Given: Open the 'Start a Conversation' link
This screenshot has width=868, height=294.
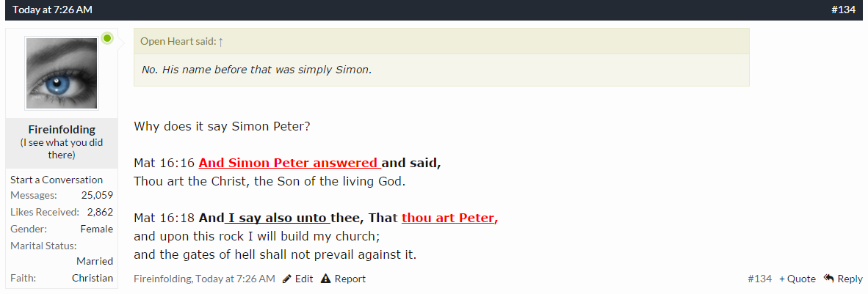Looking at the screenshot, I should [57, 180].
